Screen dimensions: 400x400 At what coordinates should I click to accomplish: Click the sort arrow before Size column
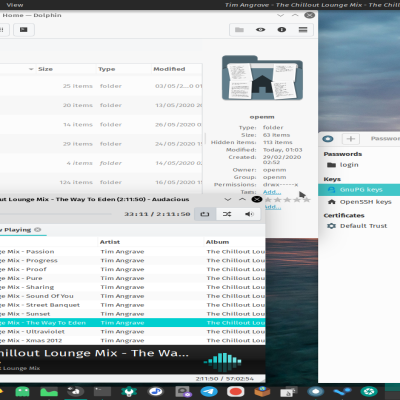31,69
